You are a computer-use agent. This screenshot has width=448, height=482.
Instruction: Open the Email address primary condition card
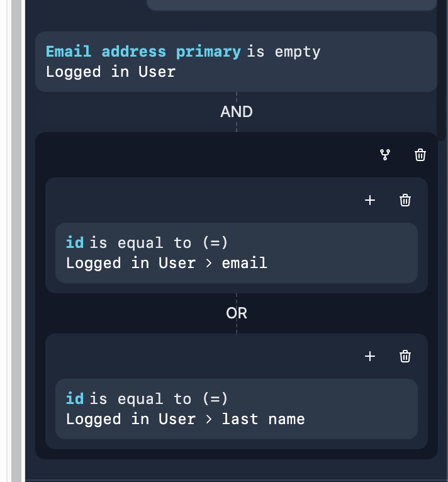[x=378, y=62]
